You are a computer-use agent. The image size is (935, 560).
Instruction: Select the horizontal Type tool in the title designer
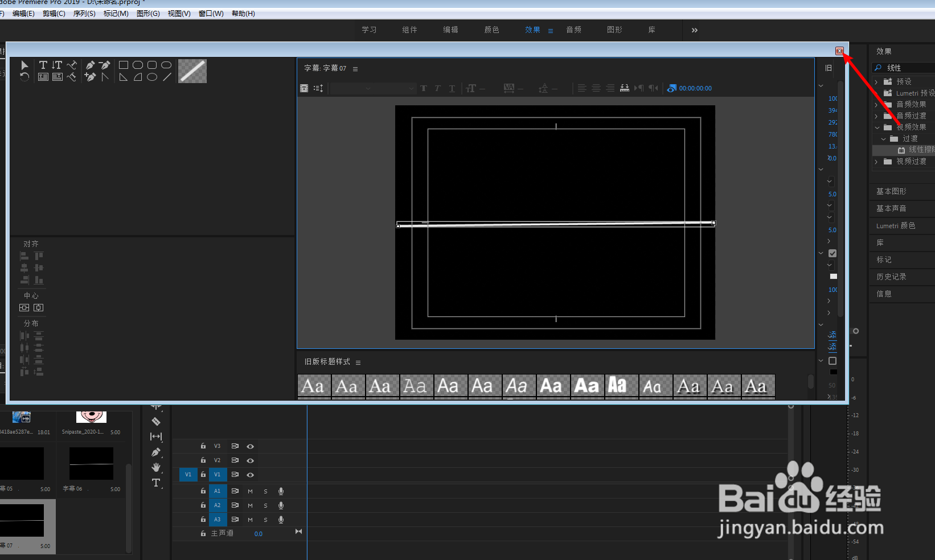tap(43, 65)
